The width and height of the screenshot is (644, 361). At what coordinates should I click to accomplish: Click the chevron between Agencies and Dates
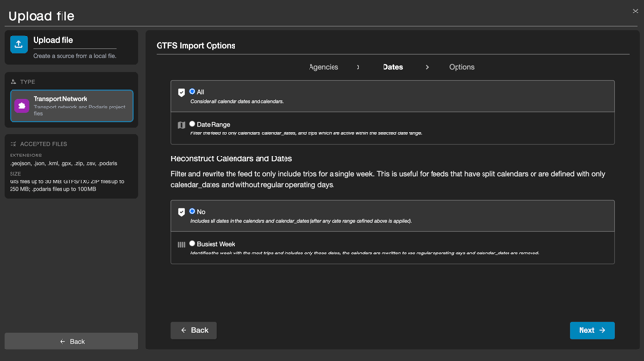tap(359, 67)
